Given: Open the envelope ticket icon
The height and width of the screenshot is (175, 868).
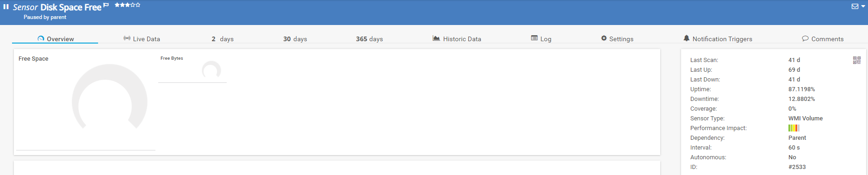Looking at the screenshot, I should (855, 6).
